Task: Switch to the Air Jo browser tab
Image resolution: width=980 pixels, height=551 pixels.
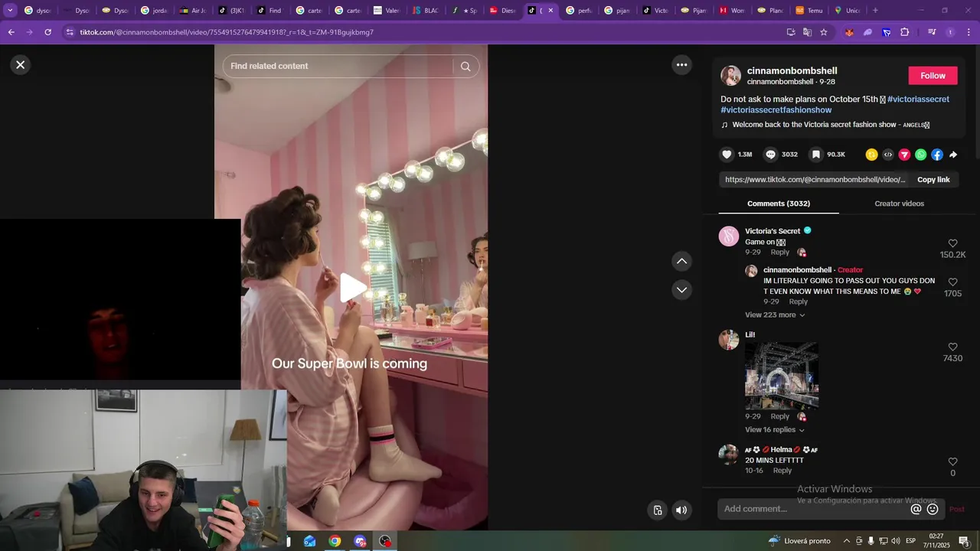Action: [x=193, y=11]
